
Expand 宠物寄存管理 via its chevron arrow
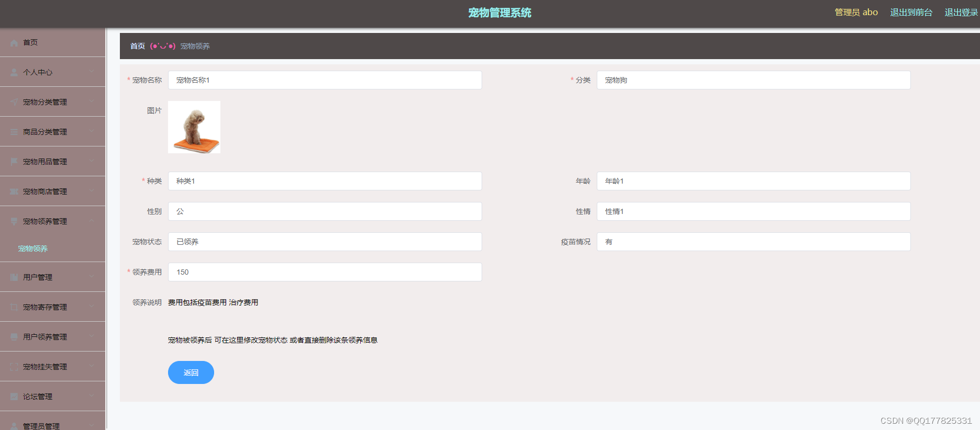tap(92, 307)
